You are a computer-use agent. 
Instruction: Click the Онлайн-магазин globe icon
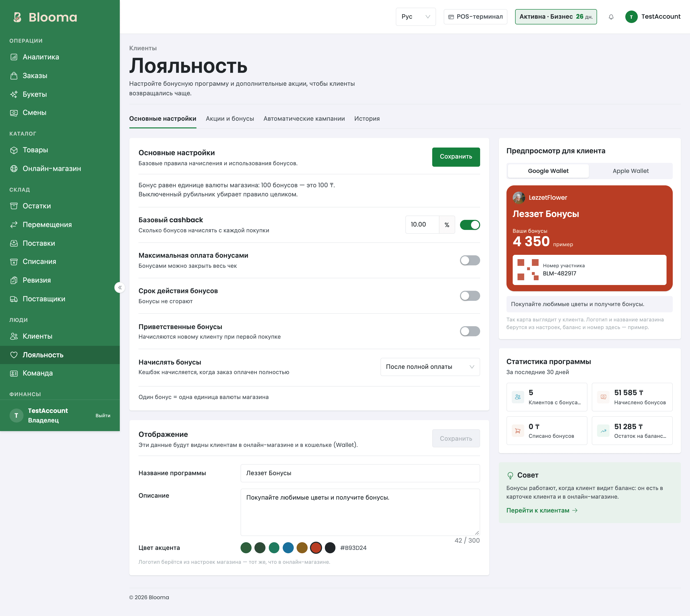pyautogui.click(x=14, y=169)
